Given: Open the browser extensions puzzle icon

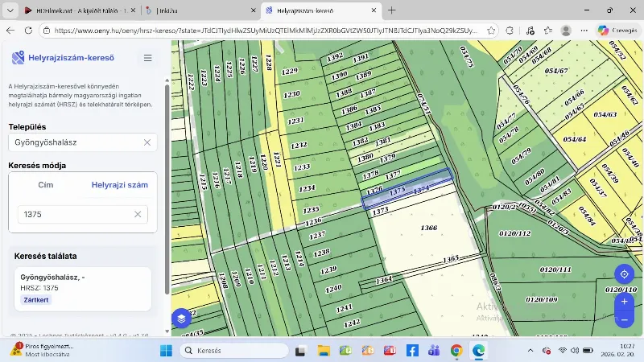Looking at the screenshot, I should click(x=510, y=31).
